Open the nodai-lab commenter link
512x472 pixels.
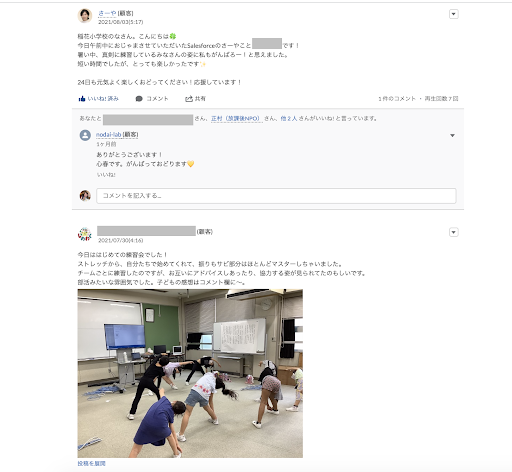108,134
